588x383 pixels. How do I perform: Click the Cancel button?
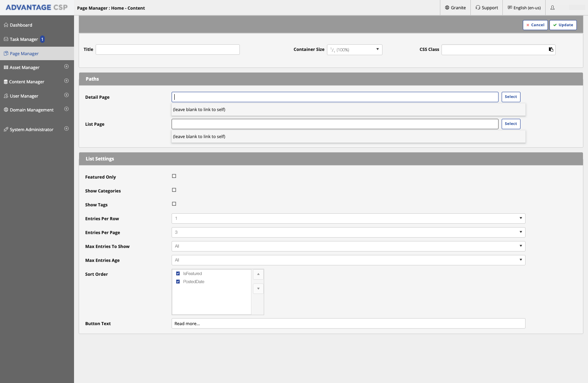[x=535, y=25]
